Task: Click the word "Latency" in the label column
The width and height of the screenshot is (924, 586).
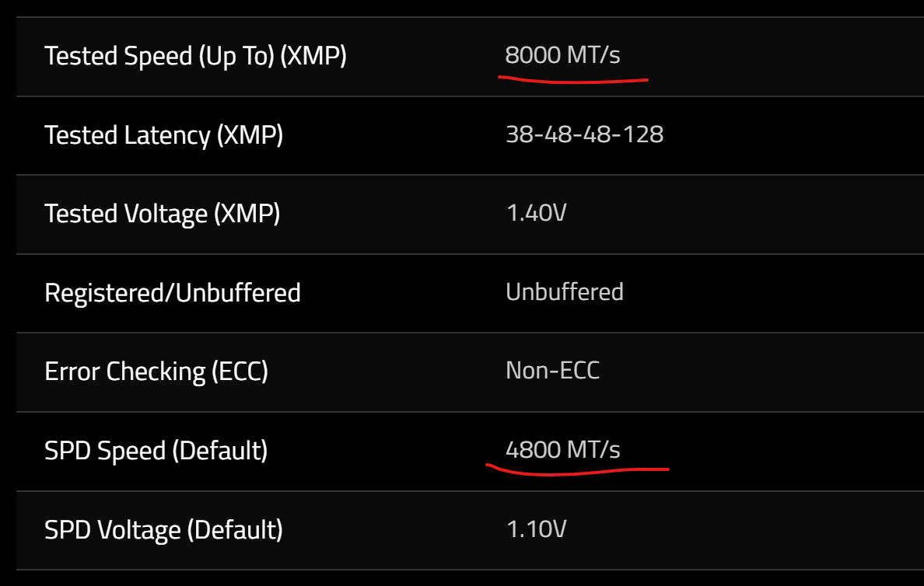Action: point(167,135)
